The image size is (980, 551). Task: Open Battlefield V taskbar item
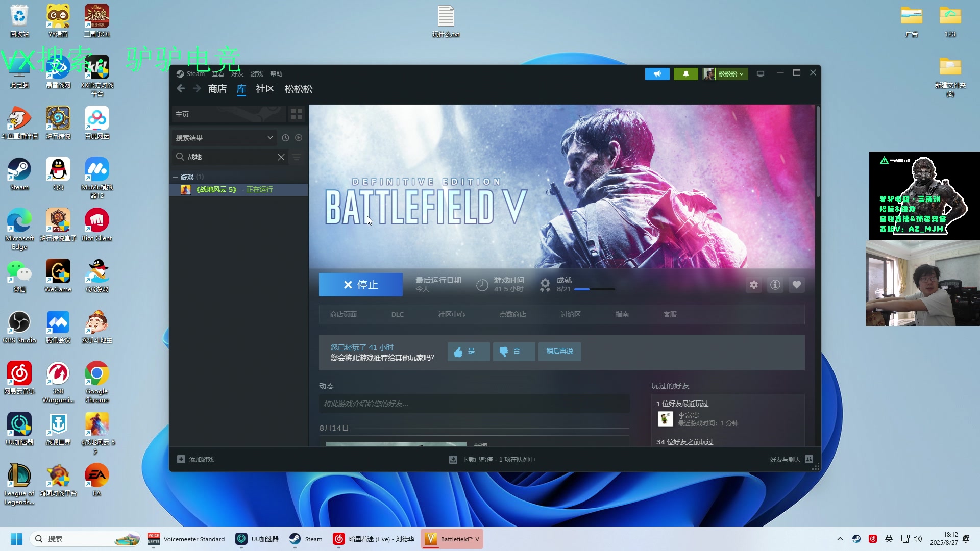452,539
